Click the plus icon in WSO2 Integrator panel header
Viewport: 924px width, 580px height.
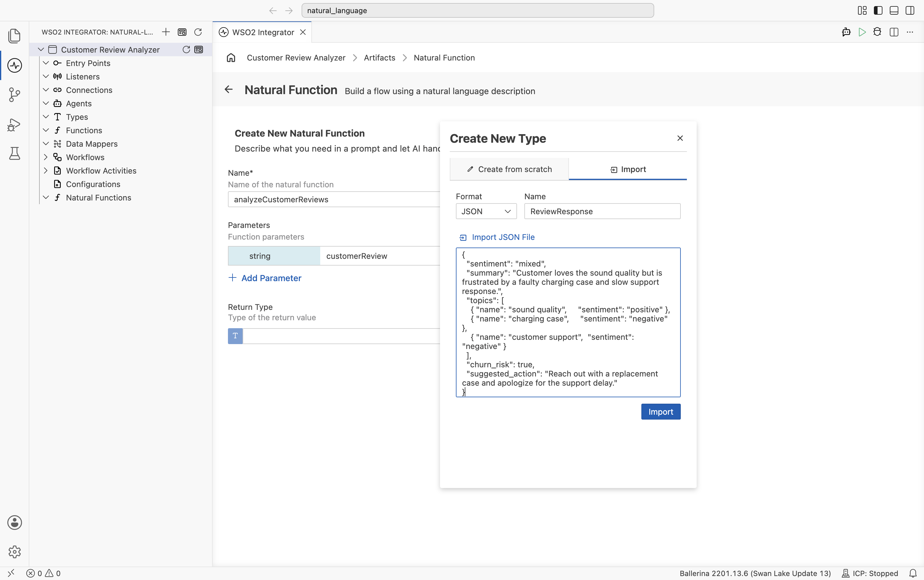pyautogui.click(x=166, y=32)
